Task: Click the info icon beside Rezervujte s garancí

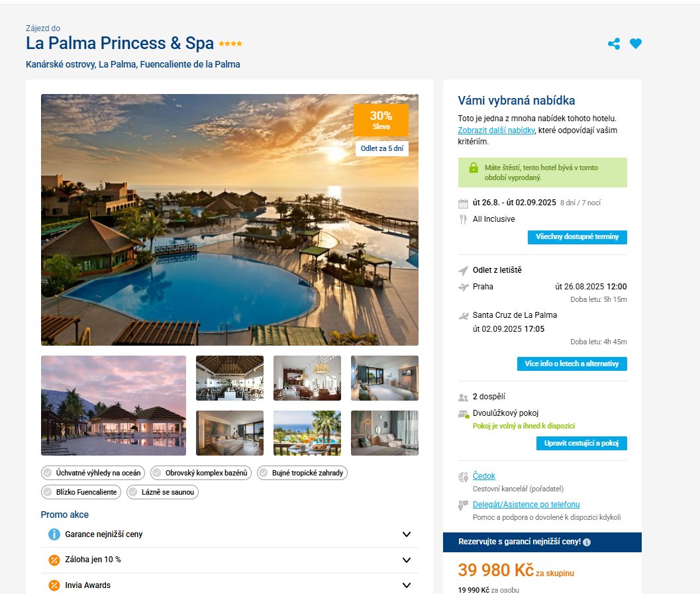Action: (587, 542)
